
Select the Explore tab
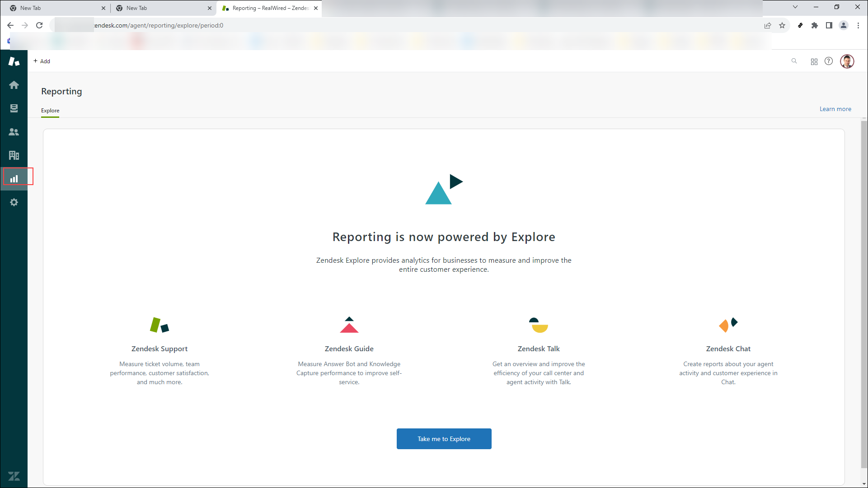pyautogui.click(x=50, y=111)
